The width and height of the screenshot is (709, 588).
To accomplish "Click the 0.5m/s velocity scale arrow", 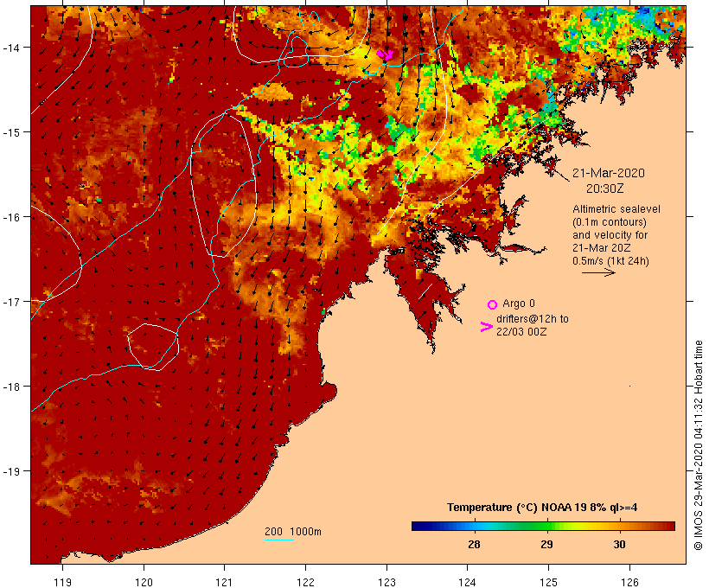I will pyautogui.click(x=598, y=272).
